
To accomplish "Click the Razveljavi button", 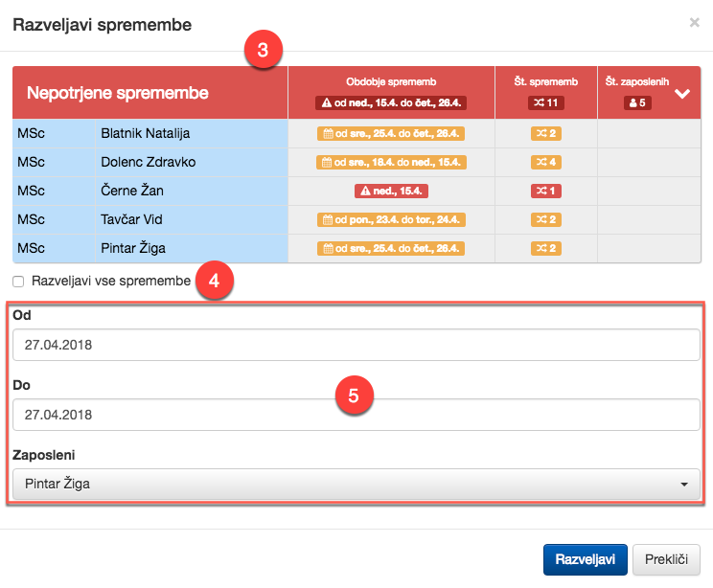I will [585, 559].
